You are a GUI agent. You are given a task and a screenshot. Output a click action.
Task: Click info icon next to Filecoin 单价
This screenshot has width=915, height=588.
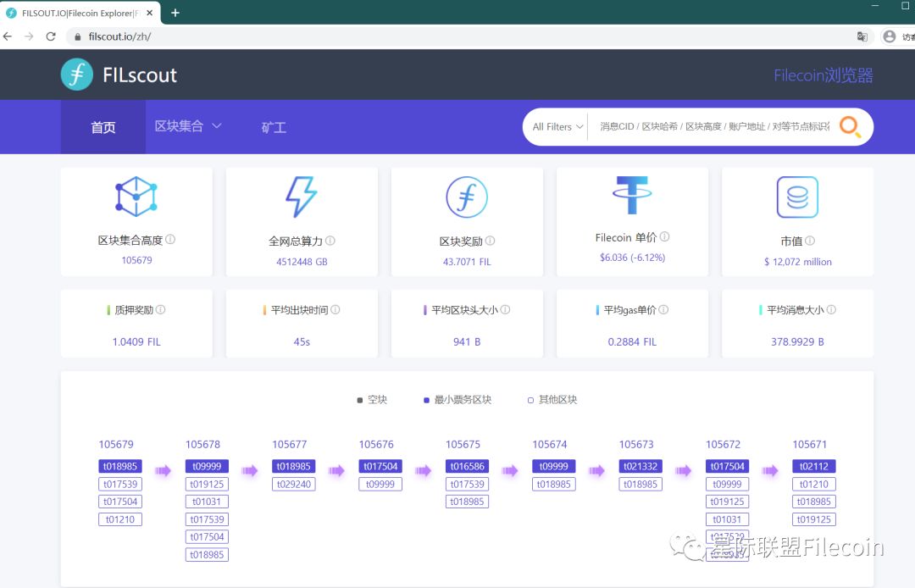pyautogui.click(x=665, y=237)
